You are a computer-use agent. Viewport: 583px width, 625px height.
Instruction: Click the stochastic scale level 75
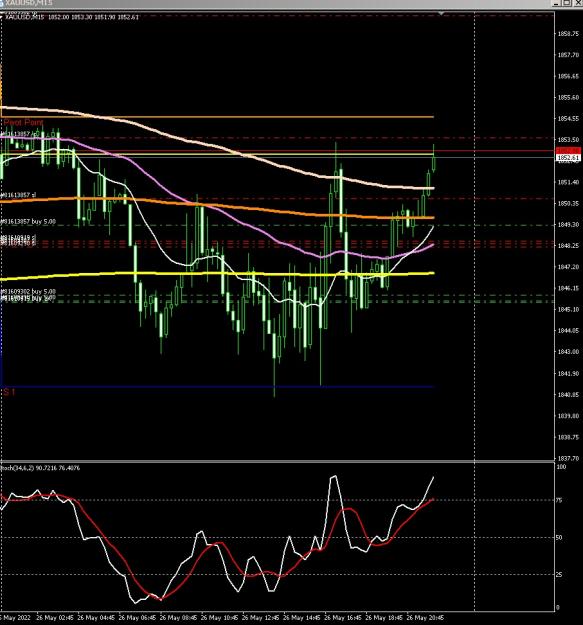[559, 500]
